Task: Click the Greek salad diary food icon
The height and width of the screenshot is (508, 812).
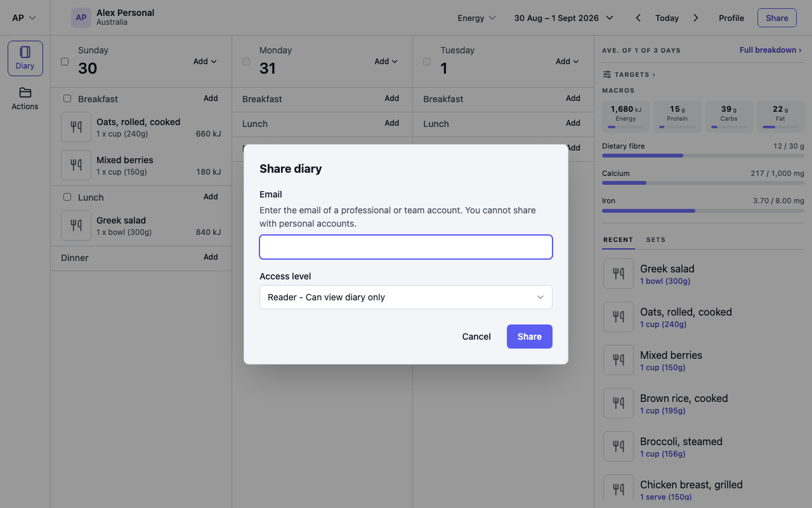Action: click(76, 225)
